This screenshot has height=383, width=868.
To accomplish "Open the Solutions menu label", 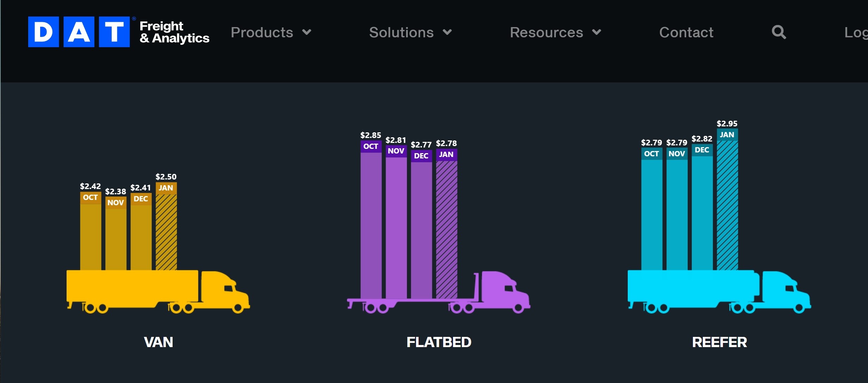I will [x=401, y=32].
